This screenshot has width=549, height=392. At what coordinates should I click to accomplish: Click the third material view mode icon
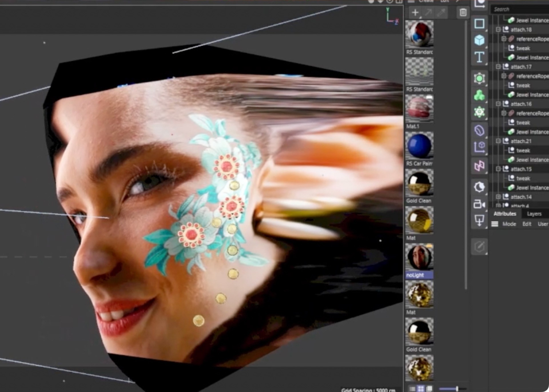click(x=429, y=389)
